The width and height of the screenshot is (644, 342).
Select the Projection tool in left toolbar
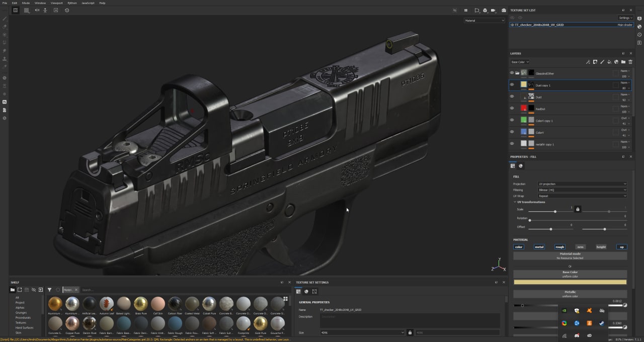pos(5,35)
